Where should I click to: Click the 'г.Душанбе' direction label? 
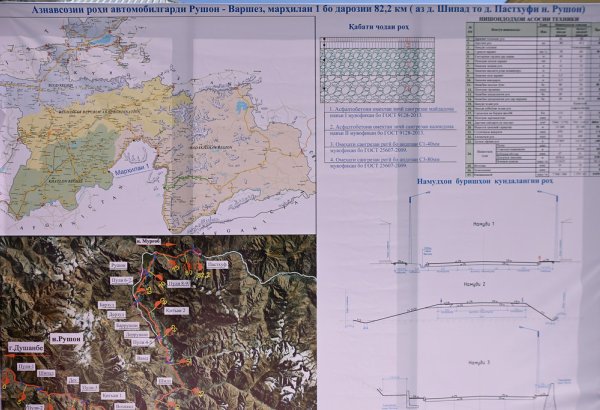pos(26,348)
